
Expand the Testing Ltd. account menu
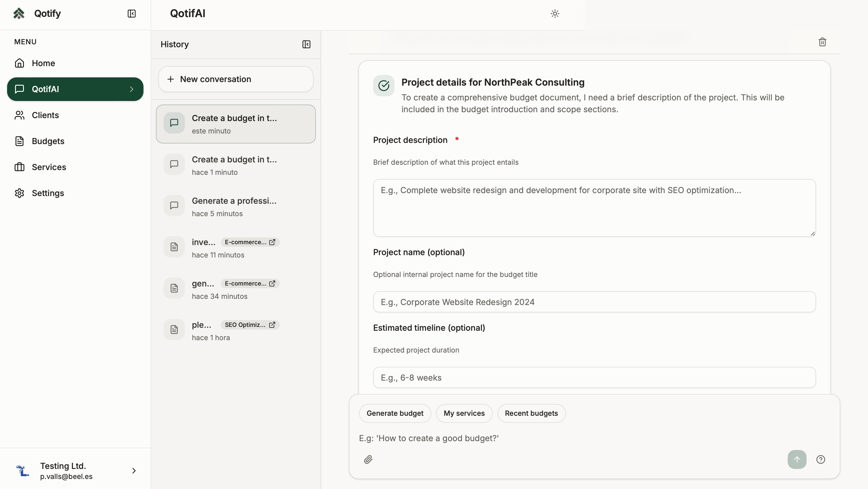pos(134,470)
